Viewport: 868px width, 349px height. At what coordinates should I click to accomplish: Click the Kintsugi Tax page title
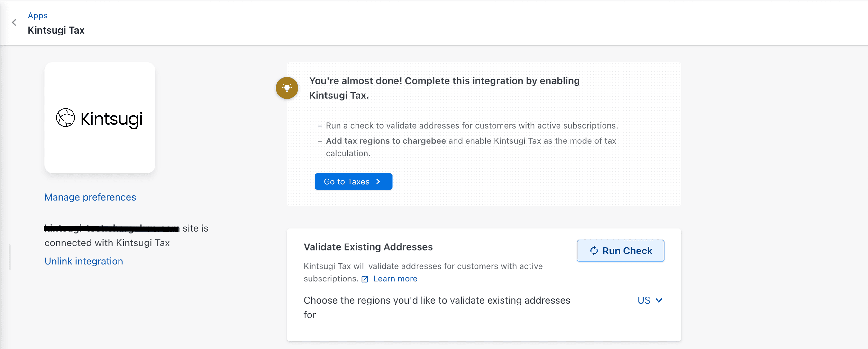(x=56, y=30)
